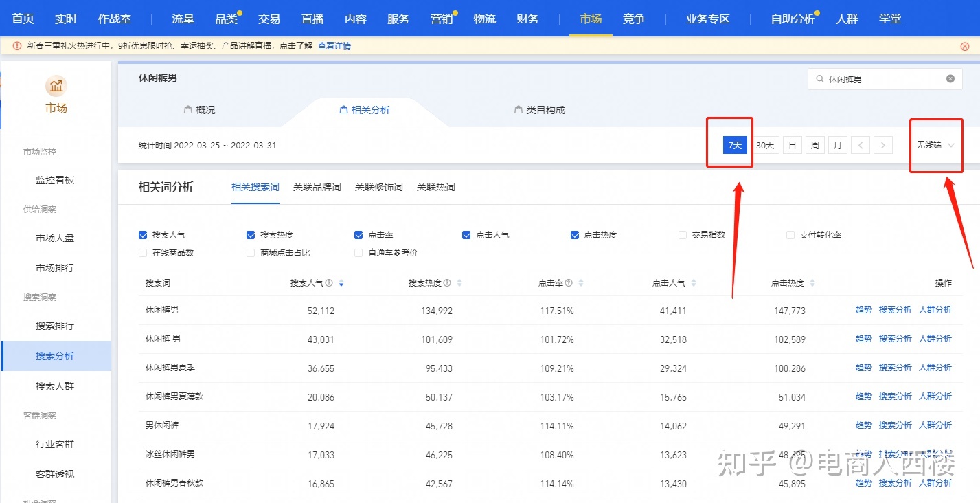Focus the 休闲裤男 search input field
The width and height of the screenshot is (980, 503).
(884, 79)
